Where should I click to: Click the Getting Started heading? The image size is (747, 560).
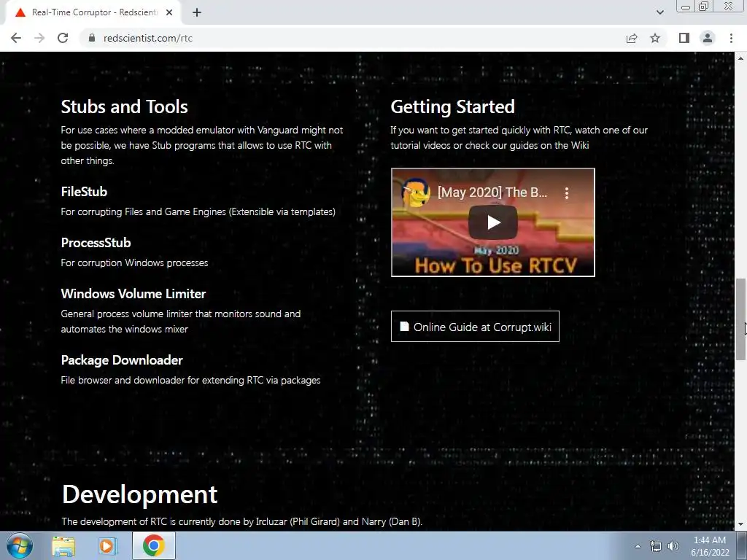[x=452, y=106]
